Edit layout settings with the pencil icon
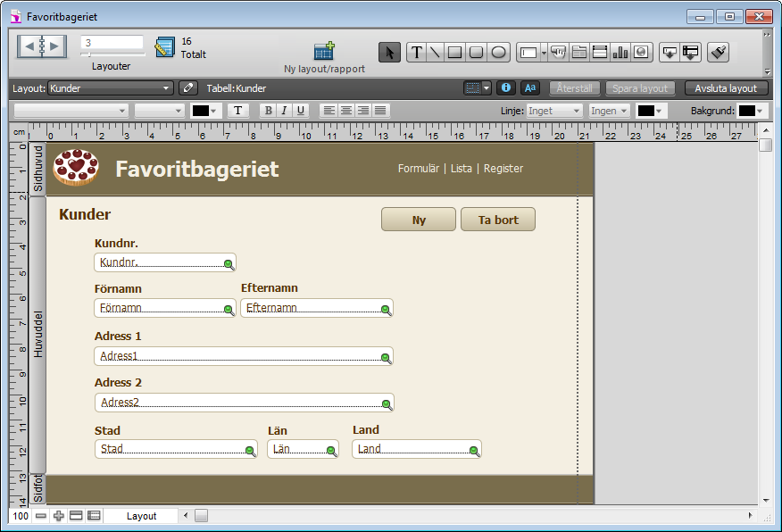782x532 pixels. (188, 88)
